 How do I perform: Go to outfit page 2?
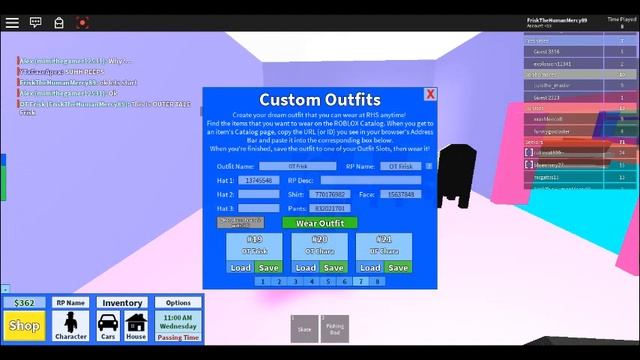click(279, 281)
